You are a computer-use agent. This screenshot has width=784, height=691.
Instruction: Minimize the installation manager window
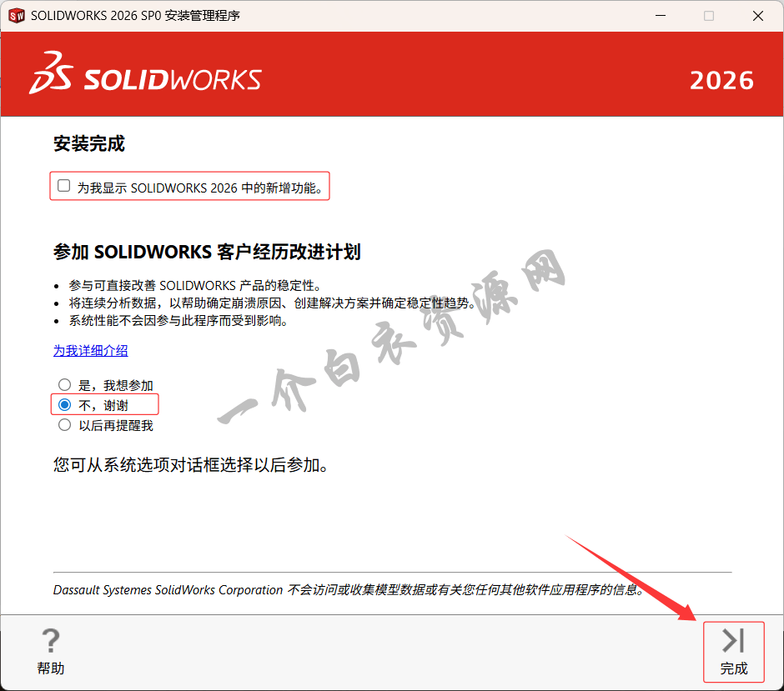tap(660, 16)
